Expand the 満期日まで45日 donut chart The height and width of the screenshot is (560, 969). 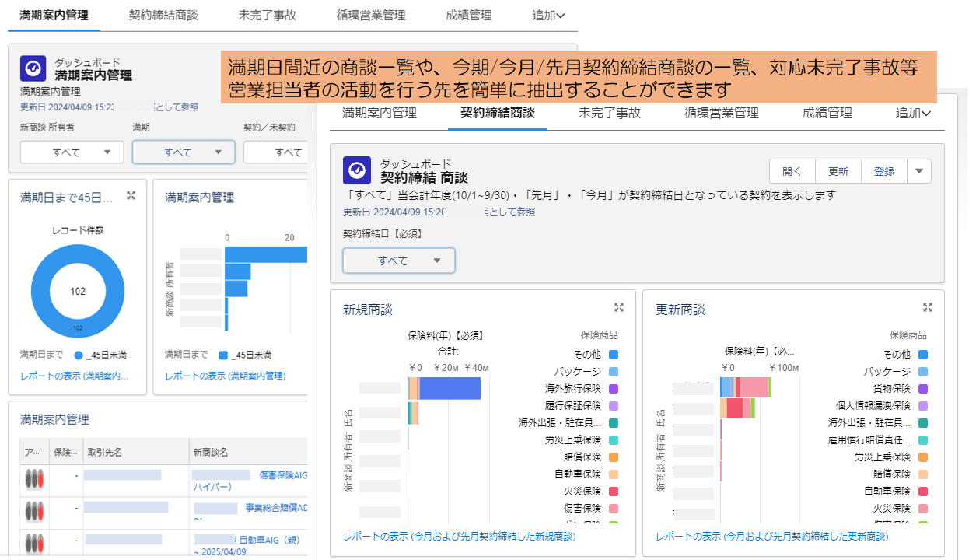click(131, 196)
